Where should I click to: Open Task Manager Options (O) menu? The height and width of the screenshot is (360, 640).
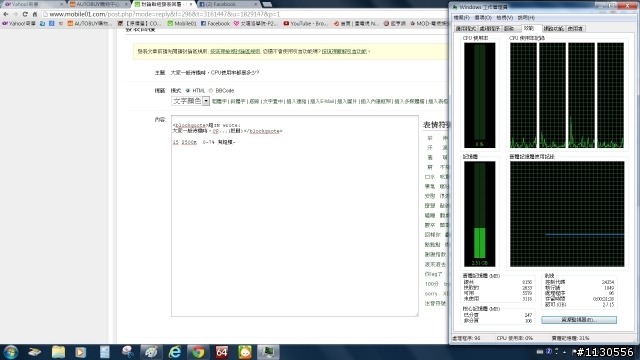pos(483,18)
